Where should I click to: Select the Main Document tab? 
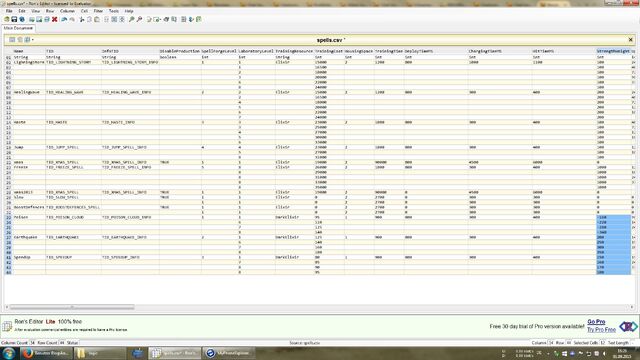18,28
